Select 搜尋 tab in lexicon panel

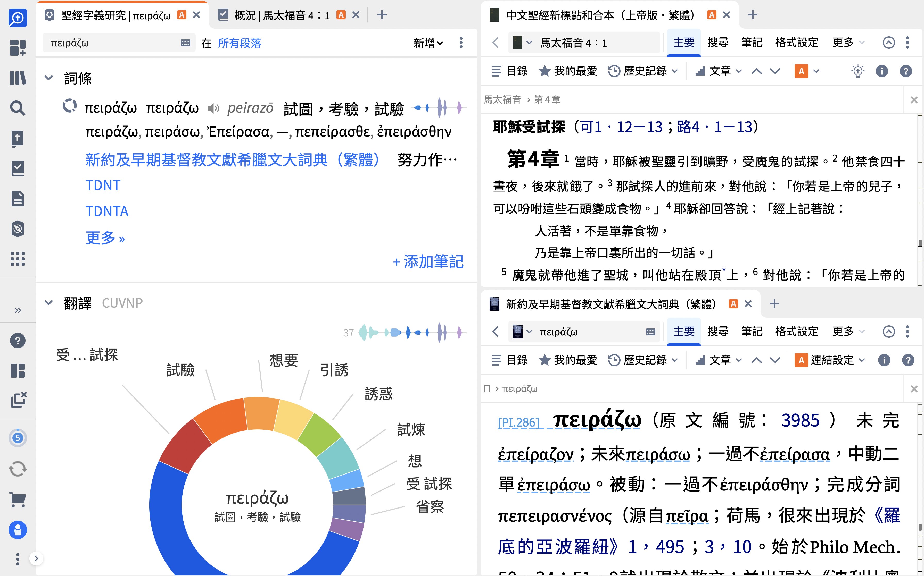click(x=718, y=332)
